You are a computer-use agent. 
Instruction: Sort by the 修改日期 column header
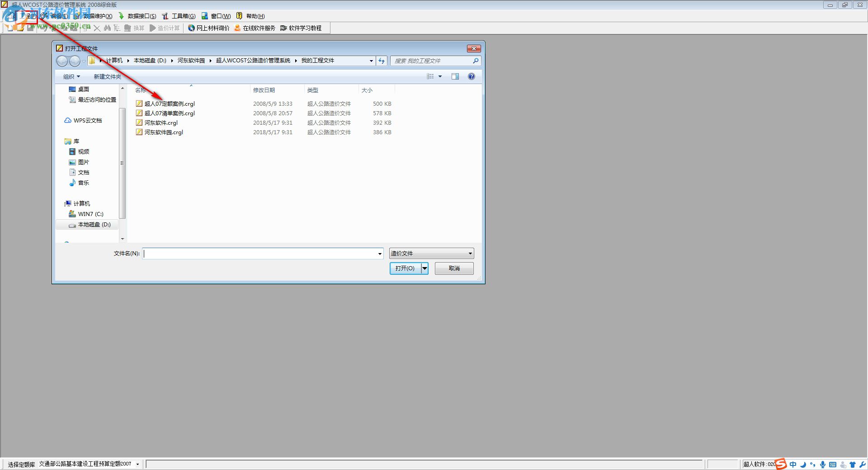click(x=277, y=90)
